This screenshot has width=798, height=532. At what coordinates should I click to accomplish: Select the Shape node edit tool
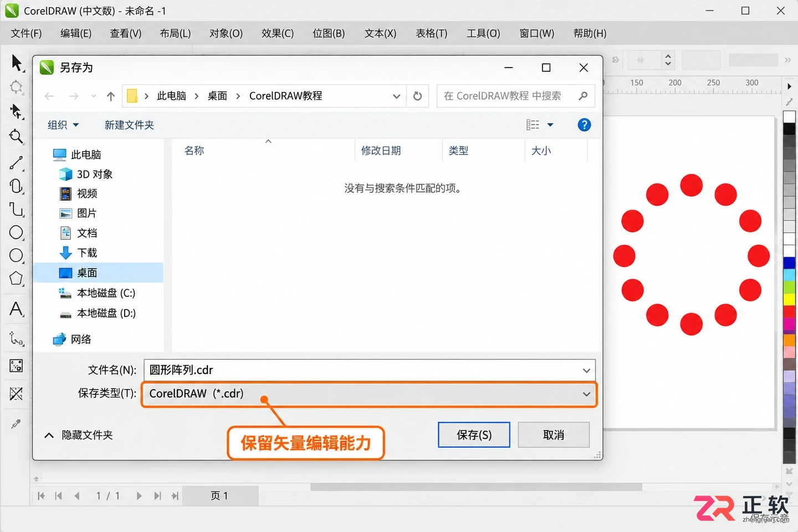pyautogui.click(x=16, y=111)
